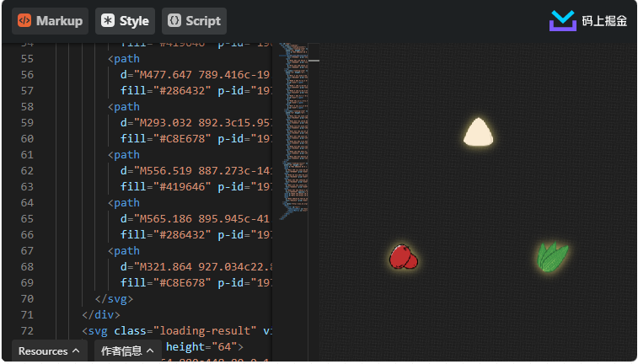Click the code minimap overview

click(x=294, y=132)
